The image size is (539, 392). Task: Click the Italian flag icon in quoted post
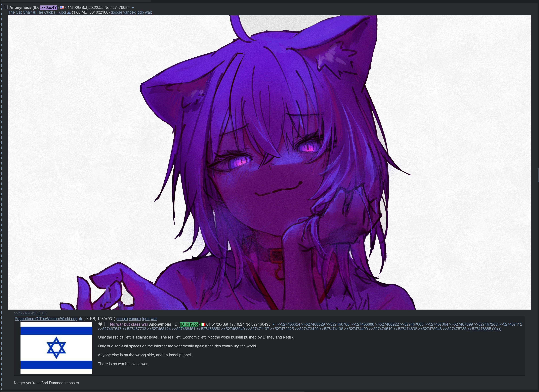pos(203,324)
